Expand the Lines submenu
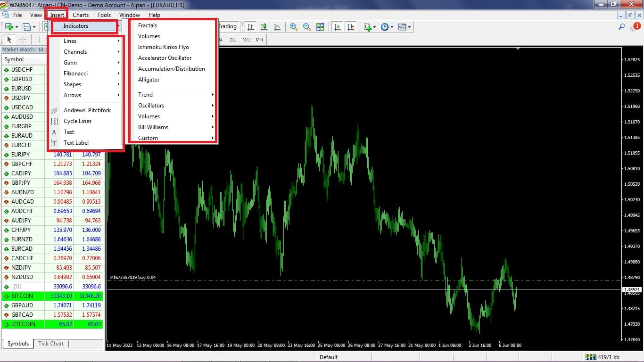The height and width of the screenshot is (362, 644). [x=85, y=41]
